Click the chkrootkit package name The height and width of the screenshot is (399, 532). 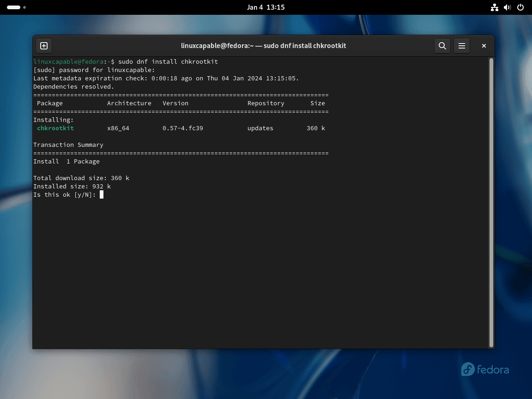[x=55, y=128]
